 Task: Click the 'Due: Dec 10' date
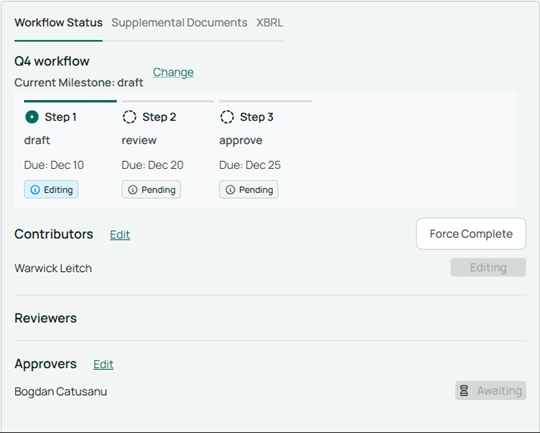54,165
